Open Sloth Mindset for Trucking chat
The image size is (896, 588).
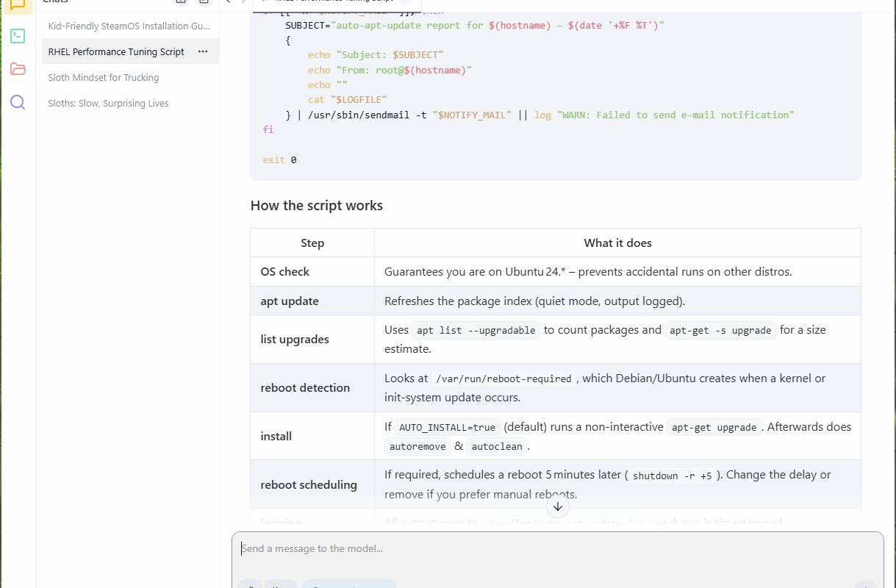[x=104, y=77]
